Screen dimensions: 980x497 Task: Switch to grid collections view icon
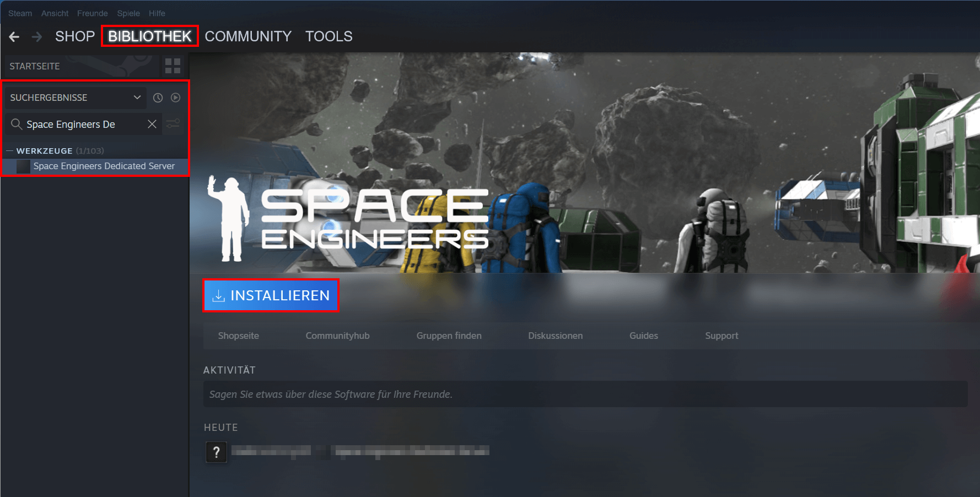click(173, 66)
